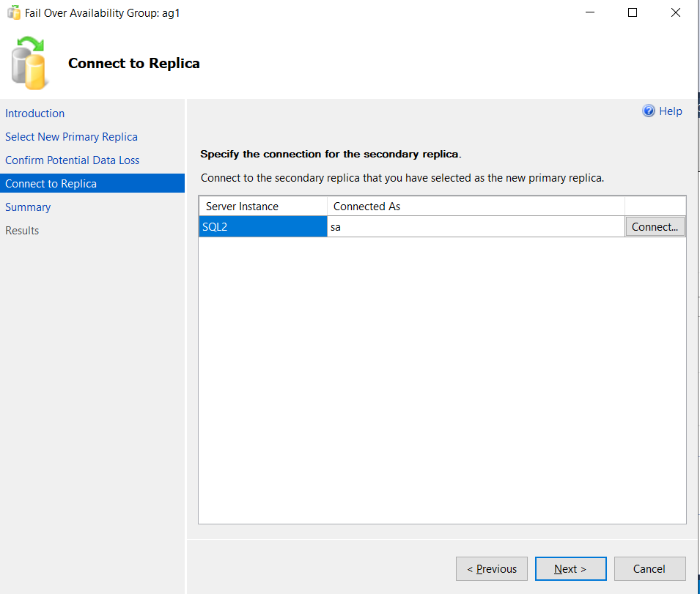700x594 pixels.
Task: Click the 'sa' Connected As cell
Action: tap(476, 227)
